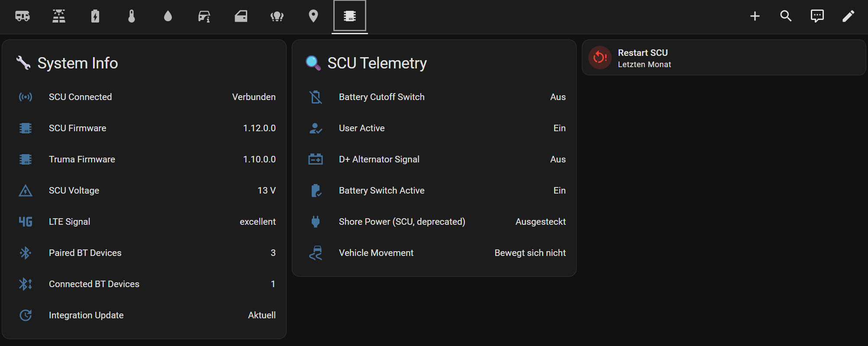The width and height of the screenshot is (868, 346).
Task: Select the chip system tab
Action: (x=350, y=16)
